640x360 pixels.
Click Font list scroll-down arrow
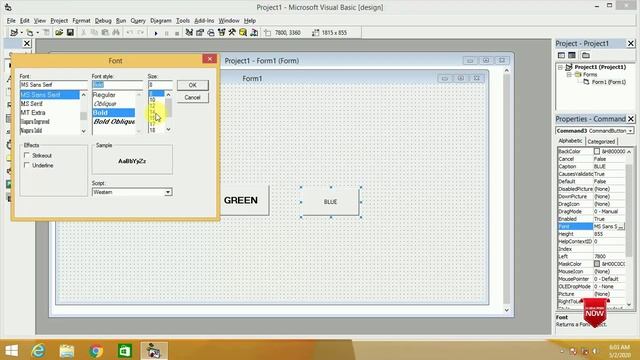coord(84,131)
